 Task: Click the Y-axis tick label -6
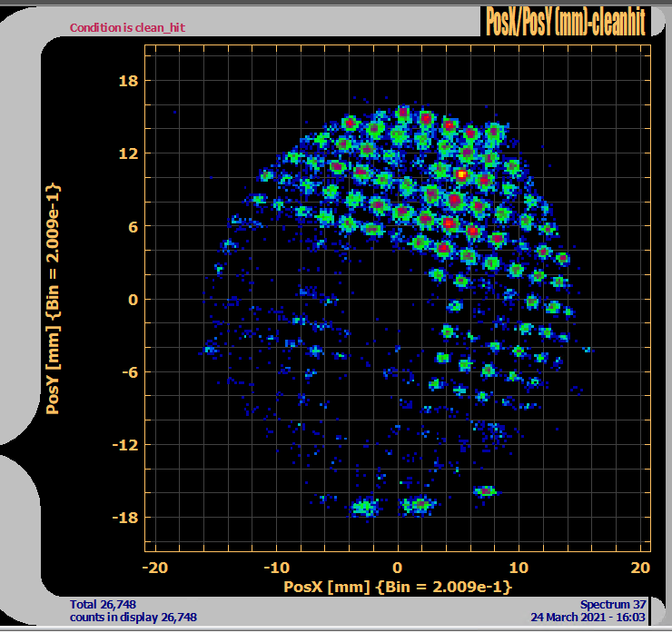coord(130,372)
